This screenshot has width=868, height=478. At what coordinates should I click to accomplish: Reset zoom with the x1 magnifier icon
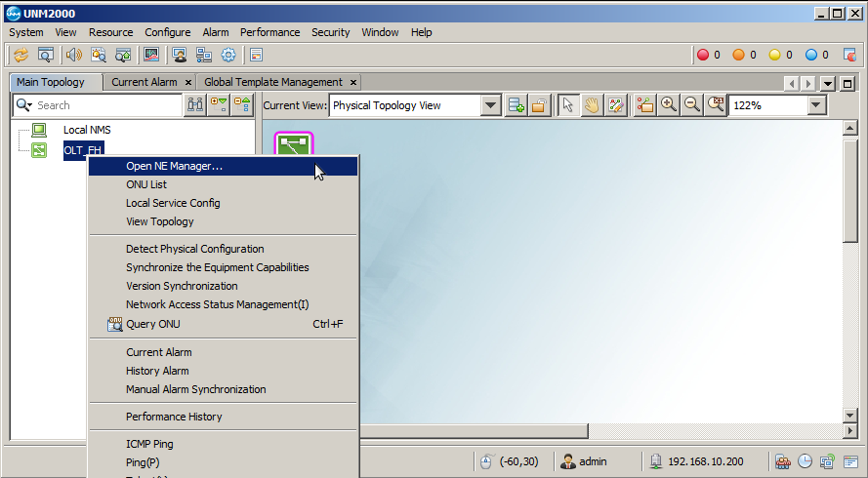(716, 105)
